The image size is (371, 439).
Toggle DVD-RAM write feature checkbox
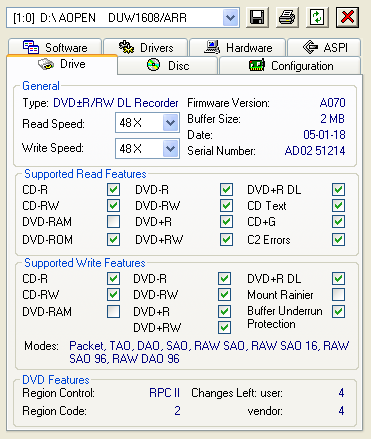tap(113, 312)
